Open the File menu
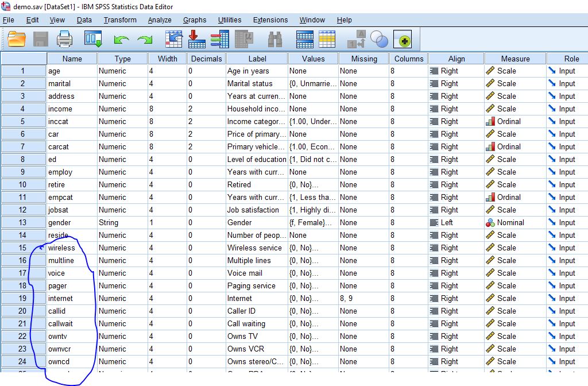The height and width of the screenshot is (386, 588). pyautogui.click(x=8, y=20)
